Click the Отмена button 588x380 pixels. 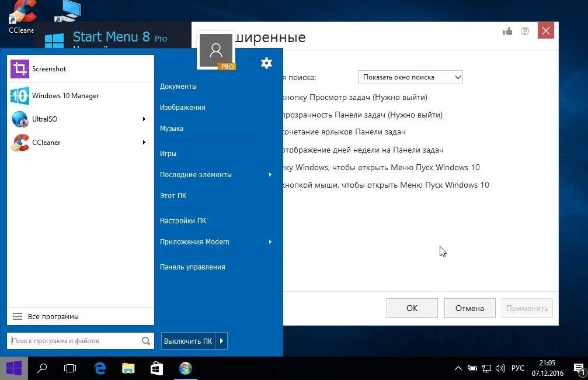(x=469, y=308)
